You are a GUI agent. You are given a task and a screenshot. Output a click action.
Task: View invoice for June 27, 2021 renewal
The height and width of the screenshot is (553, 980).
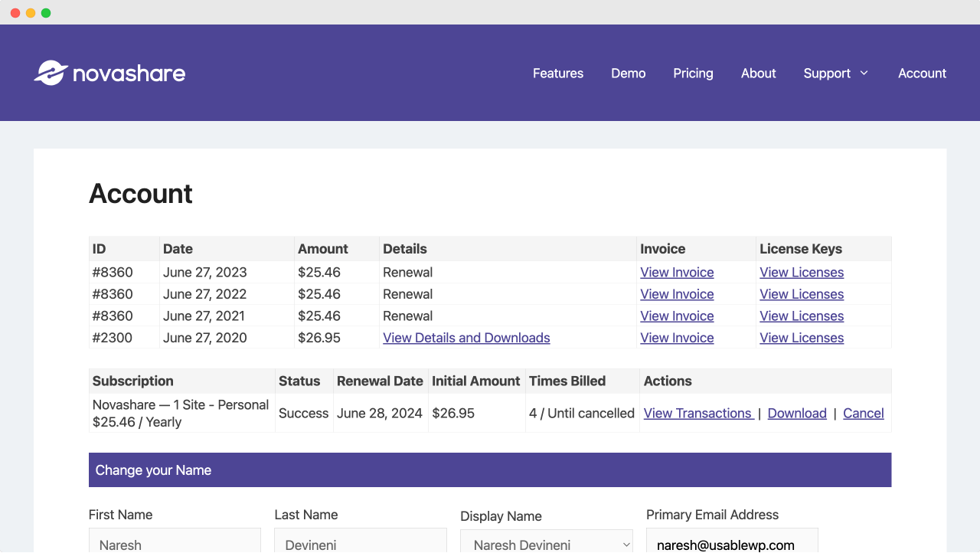coord(677,316)
